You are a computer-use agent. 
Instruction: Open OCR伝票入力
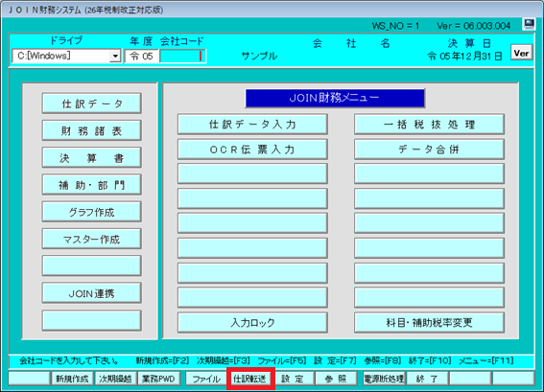click(252, 150)
